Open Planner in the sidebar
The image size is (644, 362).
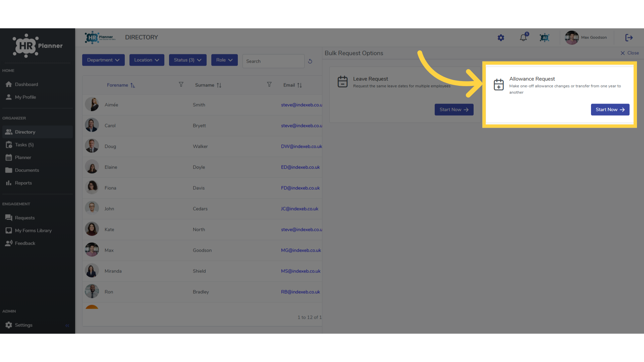[x=37, y=158]
